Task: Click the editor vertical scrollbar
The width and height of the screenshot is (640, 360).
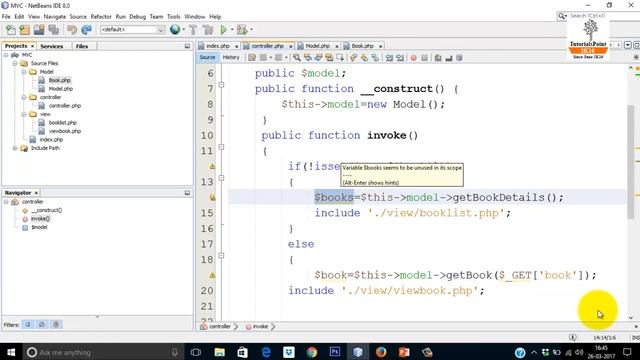Action: [631, 161]
